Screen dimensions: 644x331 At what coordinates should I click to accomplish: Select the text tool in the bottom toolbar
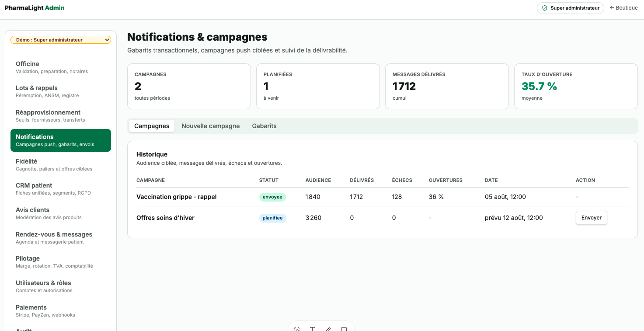[x=313, y=329]
